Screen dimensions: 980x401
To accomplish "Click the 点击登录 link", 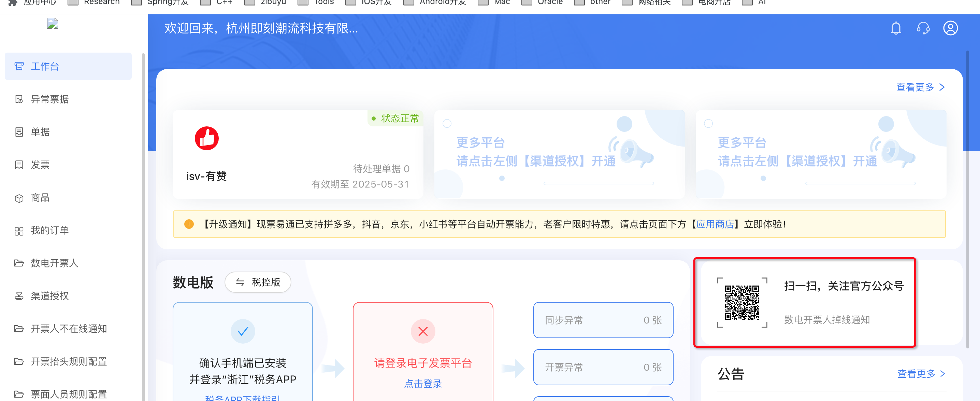I will point(423,384).
